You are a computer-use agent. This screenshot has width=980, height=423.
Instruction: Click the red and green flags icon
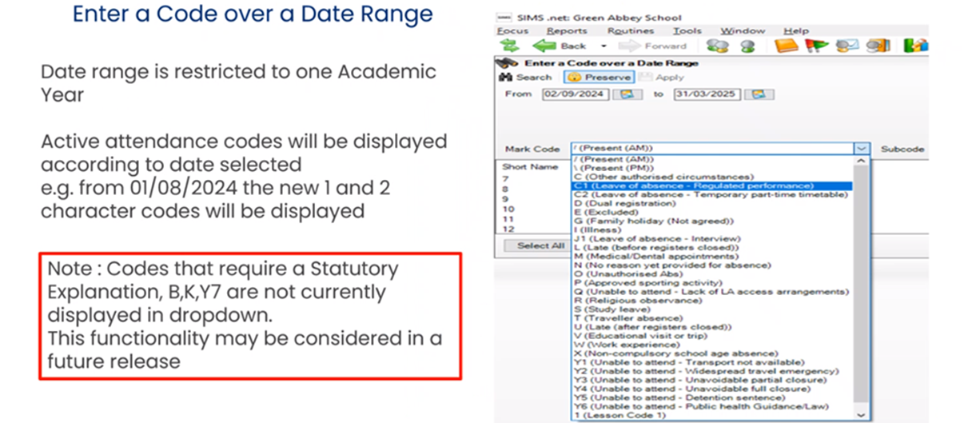click(817, 46)
